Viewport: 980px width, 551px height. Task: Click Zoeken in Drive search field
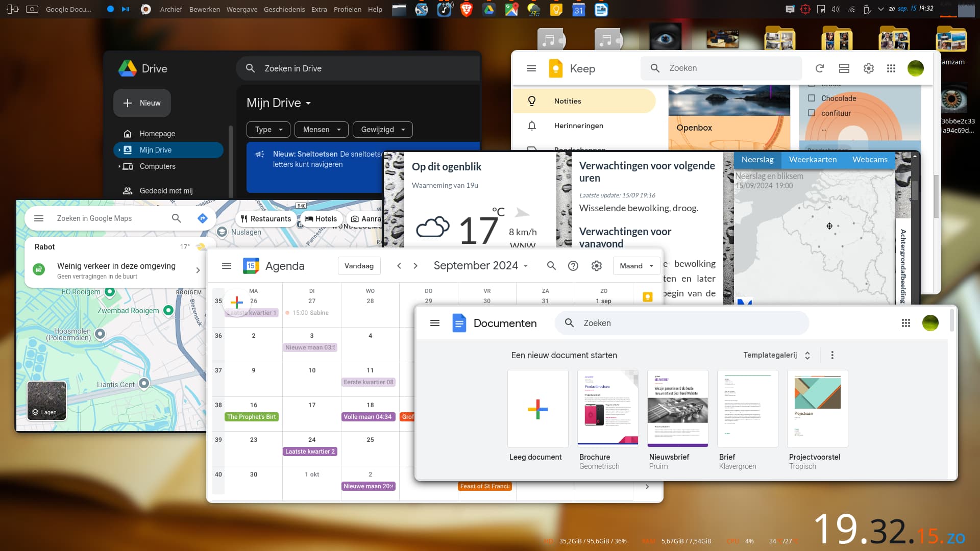357,68
